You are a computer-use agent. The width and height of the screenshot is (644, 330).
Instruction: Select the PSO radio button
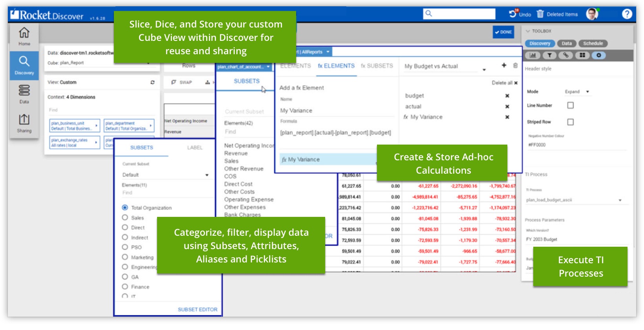(x=125, y=247)
